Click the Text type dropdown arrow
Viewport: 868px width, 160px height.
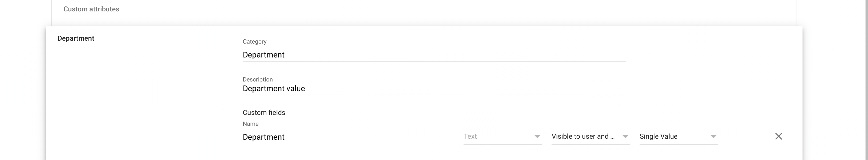coord(537,137)
